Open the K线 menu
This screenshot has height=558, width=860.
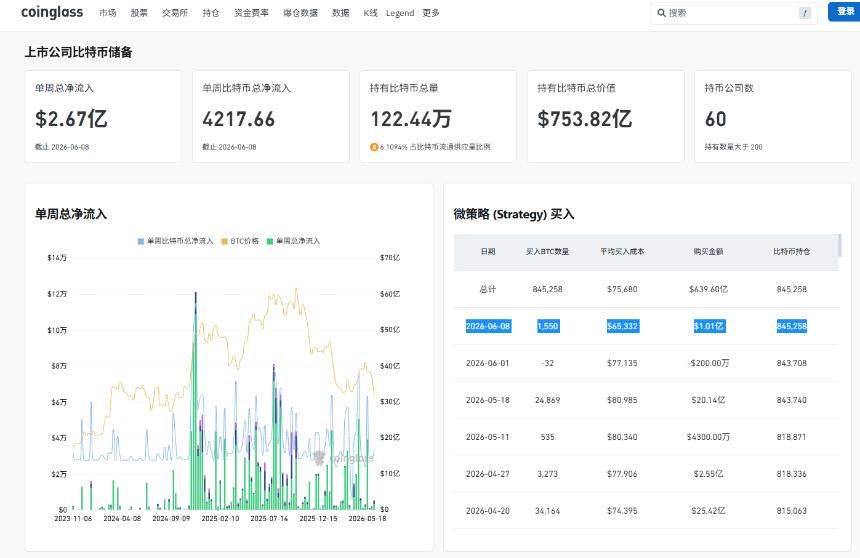(x=371, y=13)
